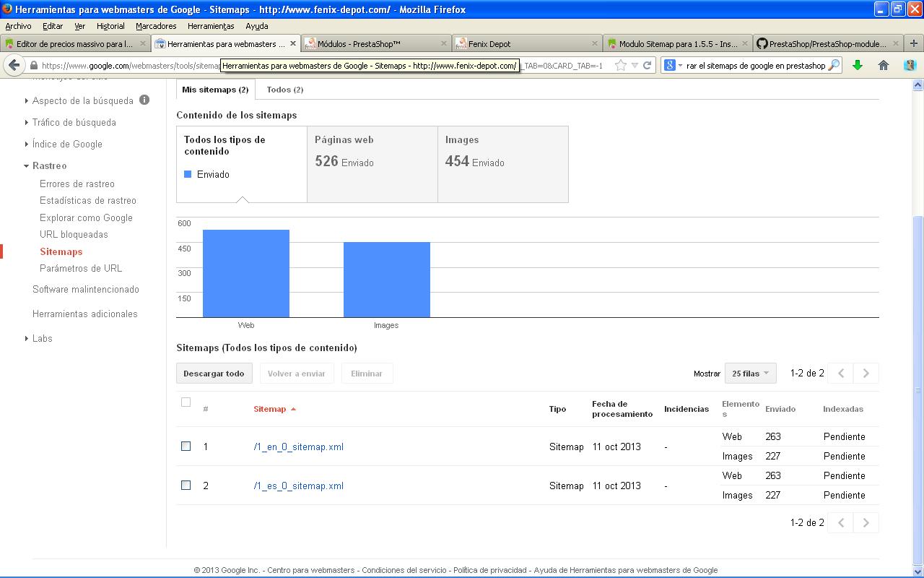Check the box for /1_es_0_sitemap.xml
Screen dimensions: 924x578
(186, 486)
